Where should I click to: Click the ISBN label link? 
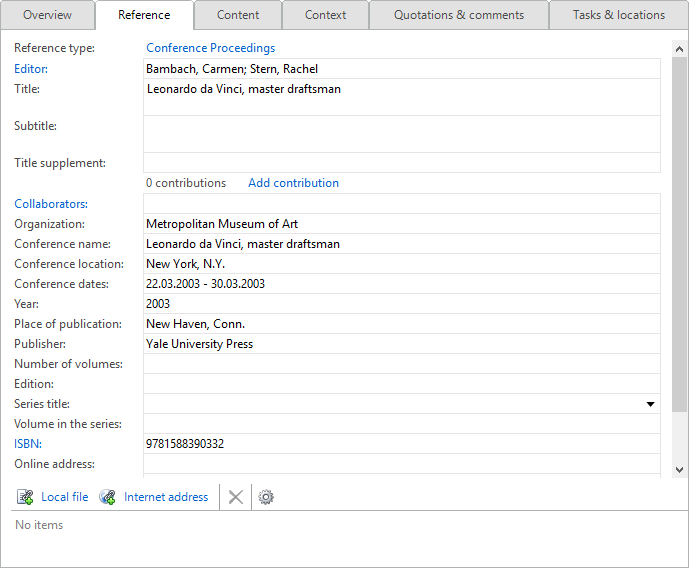28,444
